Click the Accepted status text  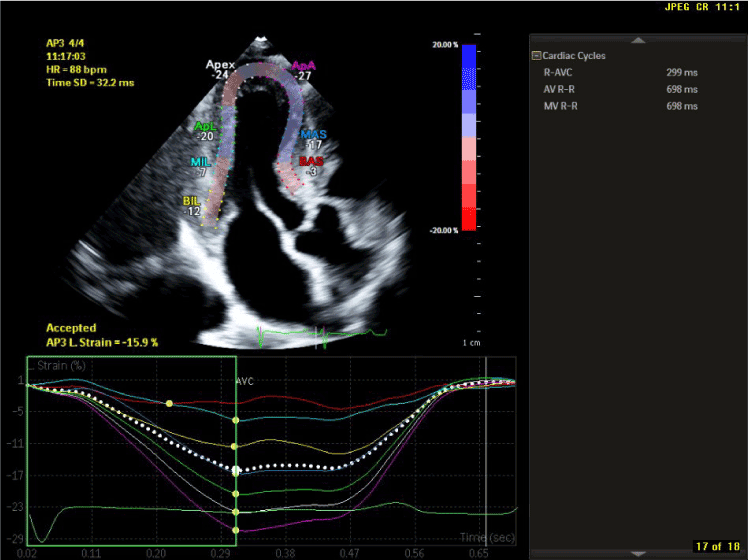pyautogui.click(x=71, y=328)
